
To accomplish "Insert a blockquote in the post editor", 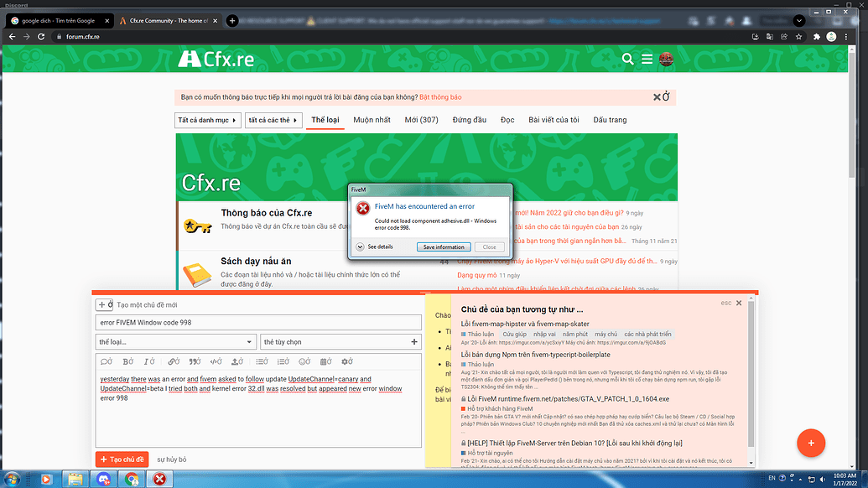I will (x=193, y=361).
